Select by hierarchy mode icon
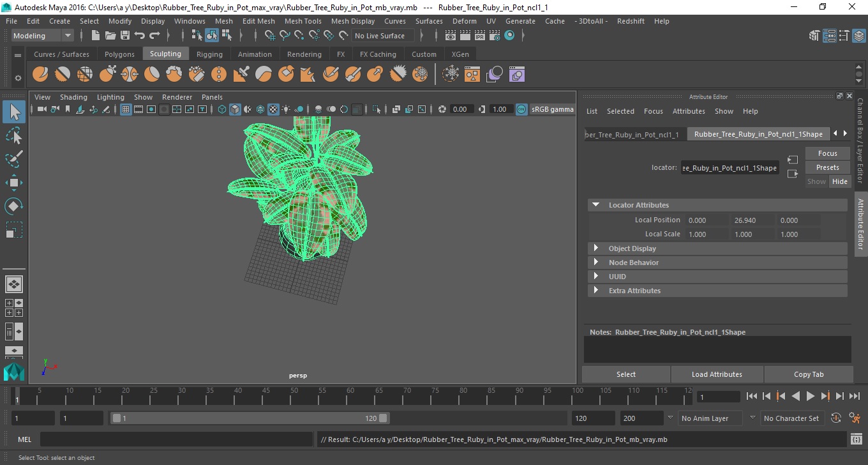 click(x=197, y=36)
